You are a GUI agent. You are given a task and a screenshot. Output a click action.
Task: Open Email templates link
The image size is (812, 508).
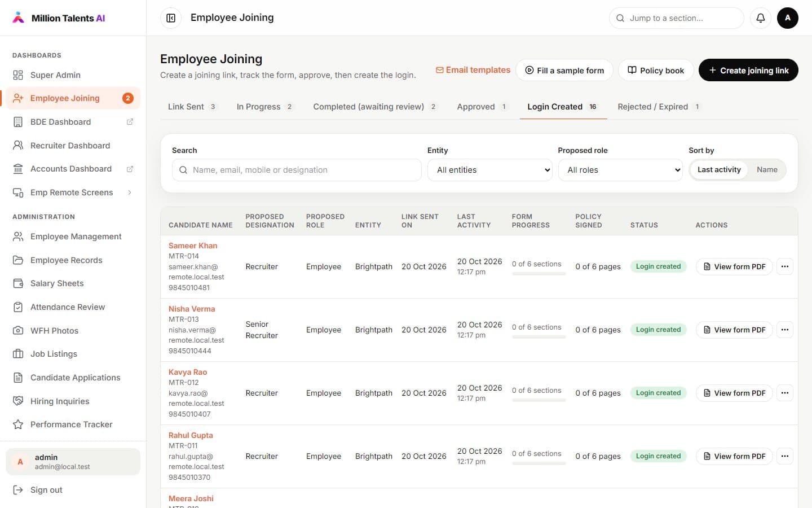click(x=473, y=70)
